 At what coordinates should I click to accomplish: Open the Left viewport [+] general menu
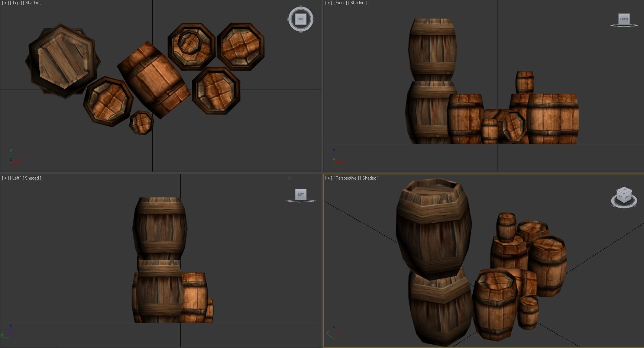pyautogui.click(x=5, y=178)
